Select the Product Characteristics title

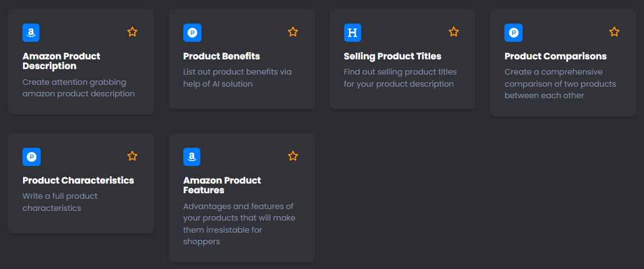tap(78, 181)
